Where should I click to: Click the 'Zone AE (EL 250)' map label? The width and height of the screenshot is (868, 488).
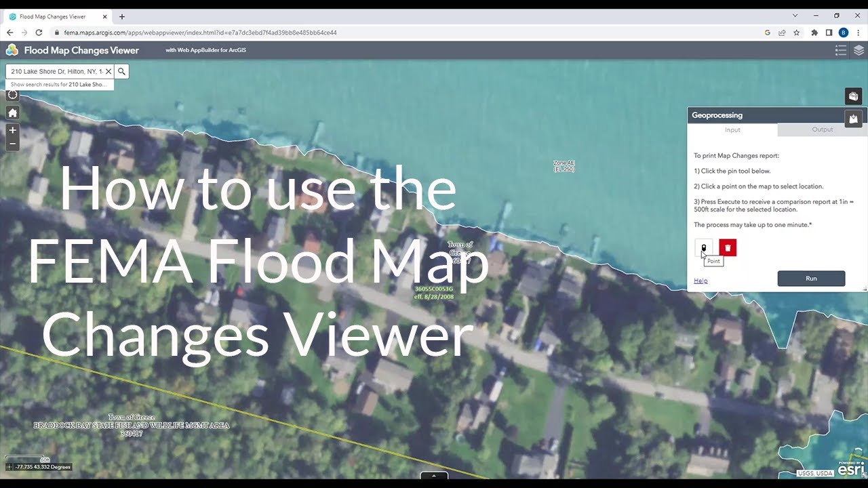[x=564, y=166]
